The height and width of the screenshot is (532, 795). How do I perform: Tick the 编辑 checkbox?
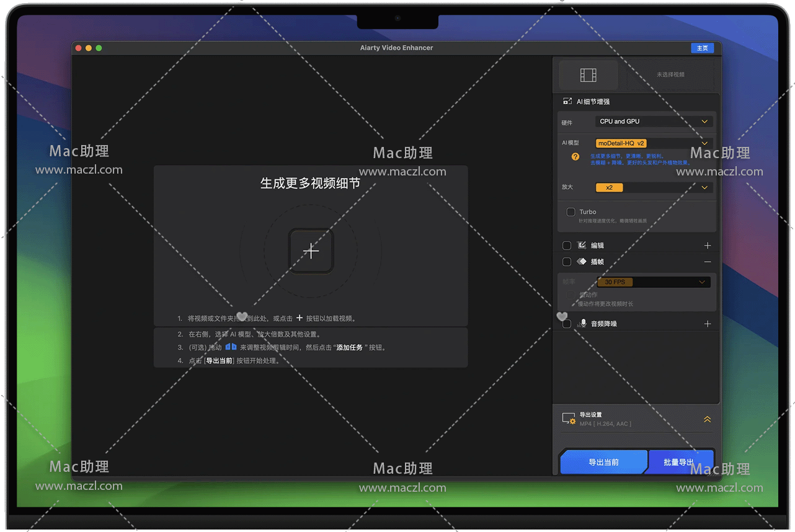(x=567, y=246)
